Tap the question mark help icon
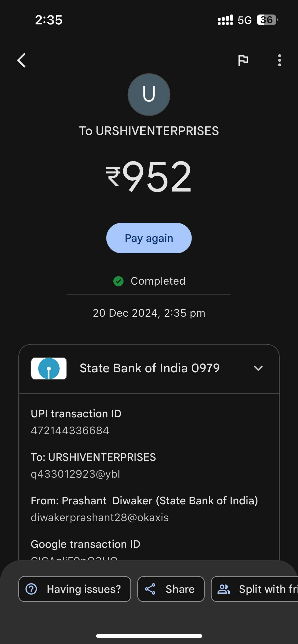Viewport: 298px width, 644px height. point(31,589)
